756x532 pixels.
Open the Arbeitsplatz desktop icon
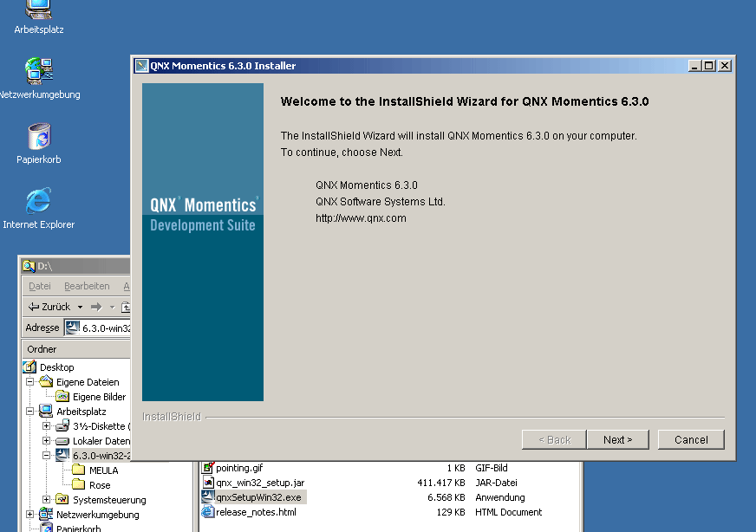tap(37, 12)
